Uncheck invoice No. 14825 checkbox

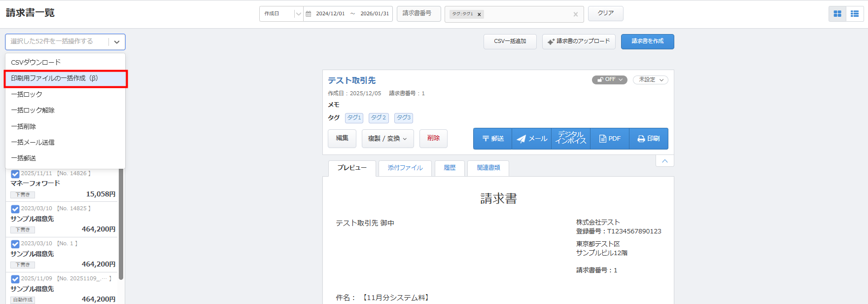(15, 209)
